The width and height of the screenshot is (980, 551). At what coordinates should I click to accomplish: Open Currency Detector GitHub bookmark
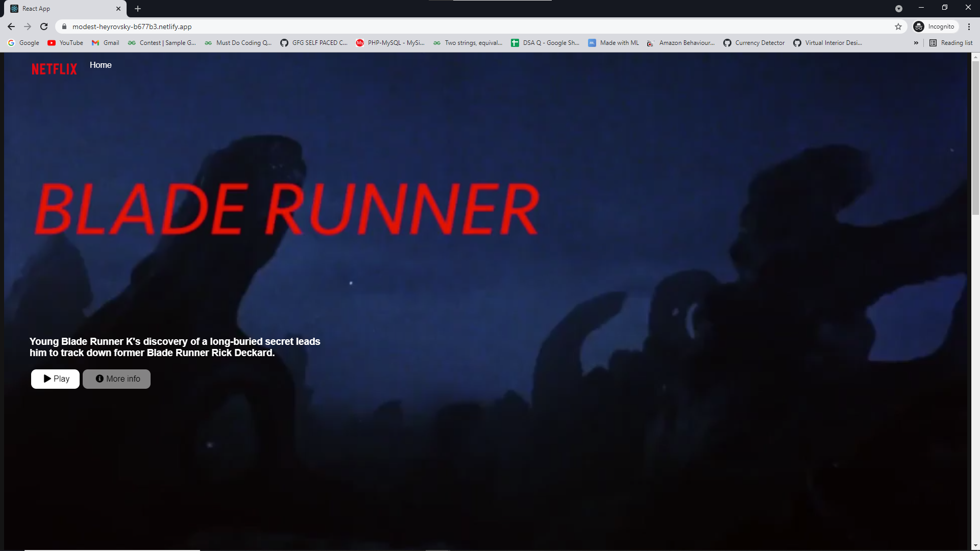point(754,43)
